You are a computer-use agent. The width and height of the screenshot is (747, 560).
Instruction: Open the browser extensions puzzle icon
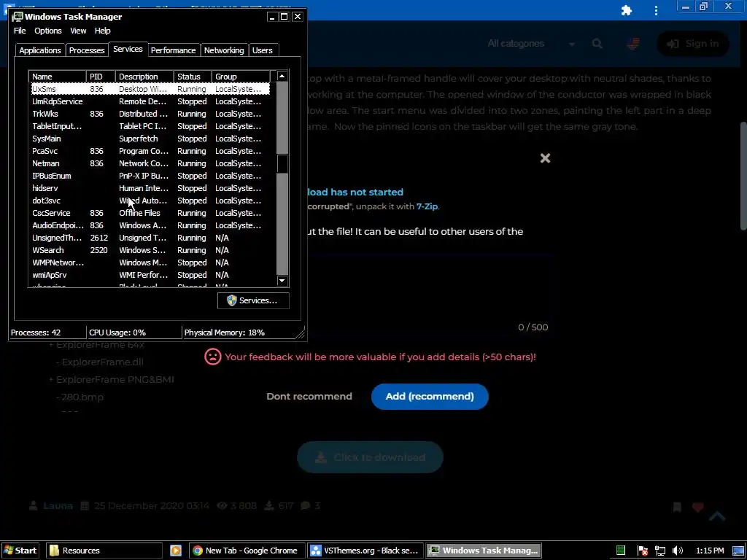(x=627, y=10)
